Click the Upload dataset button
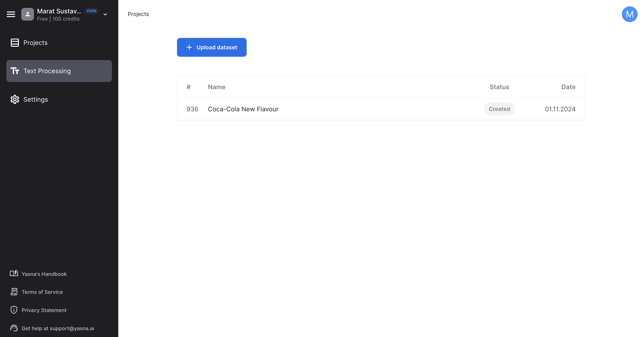The width and height of the screenshot is (644, 337). pos(212,47)
